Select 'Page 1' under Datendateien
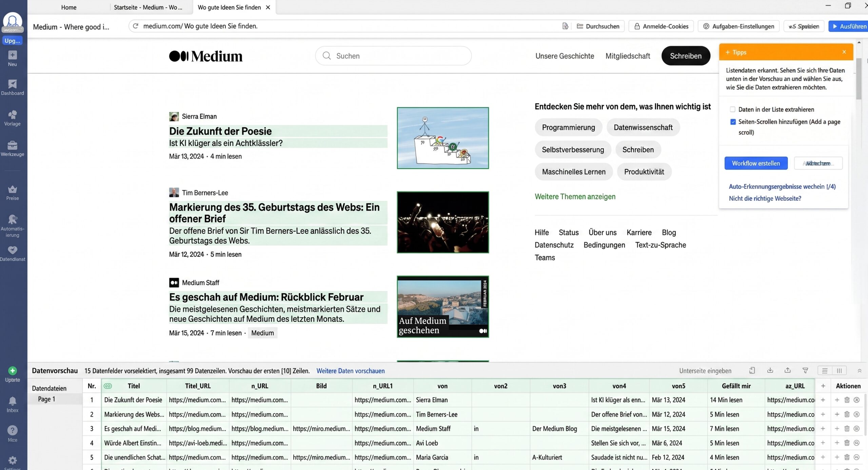 tap(46, 399)
